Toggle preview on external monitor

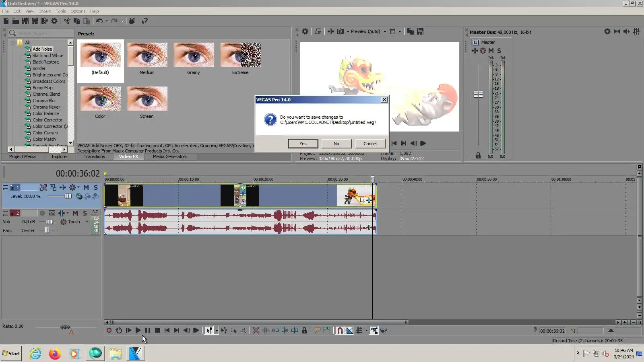click(318, 31)
